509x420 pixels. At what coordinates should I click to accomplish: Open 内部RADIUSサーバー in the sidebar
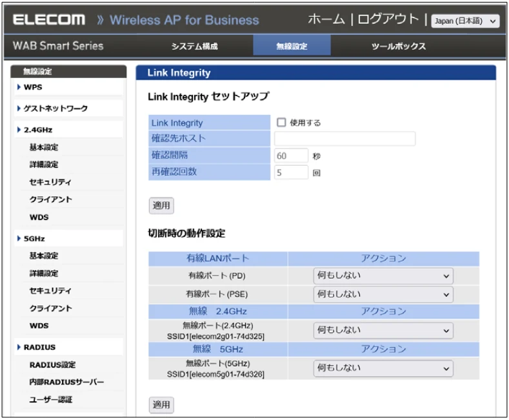point(66,382)
